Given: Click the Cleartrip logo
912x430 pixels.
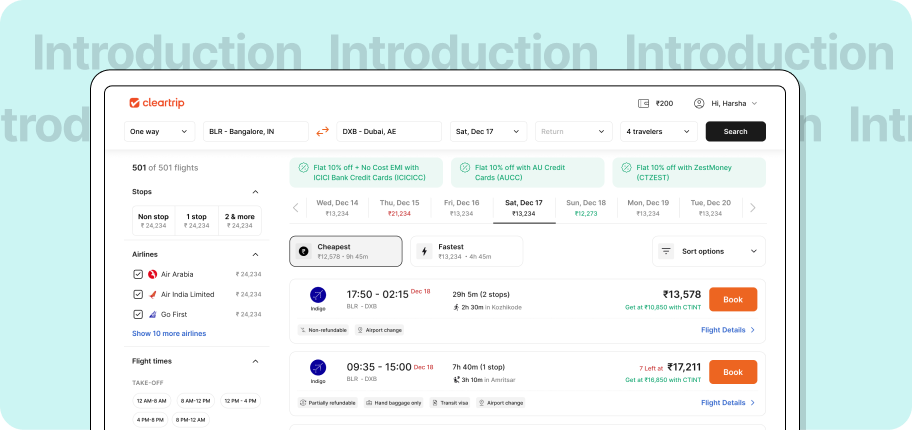Looking at the screenshot, I should coord(156,103).
